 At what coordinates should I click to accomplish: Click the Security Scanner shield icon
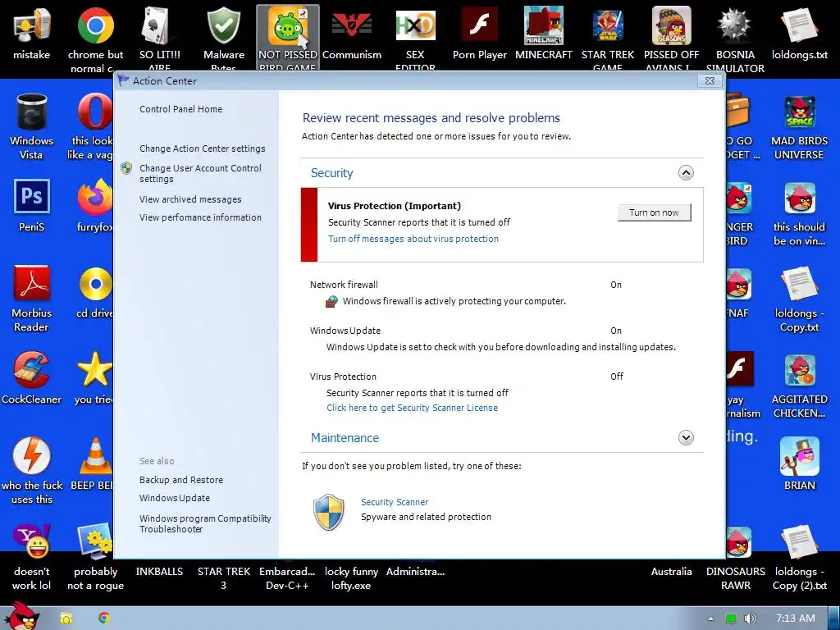coord(328,512)
